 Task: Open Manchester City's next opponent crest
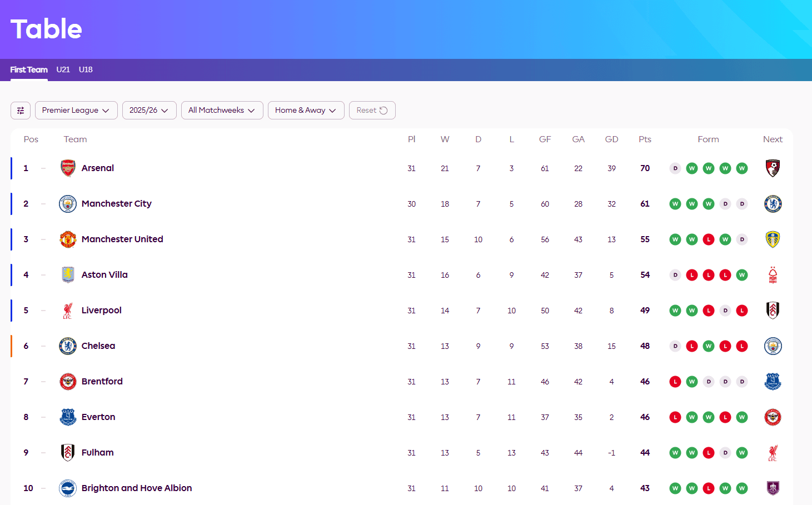[x=773, y=203]
